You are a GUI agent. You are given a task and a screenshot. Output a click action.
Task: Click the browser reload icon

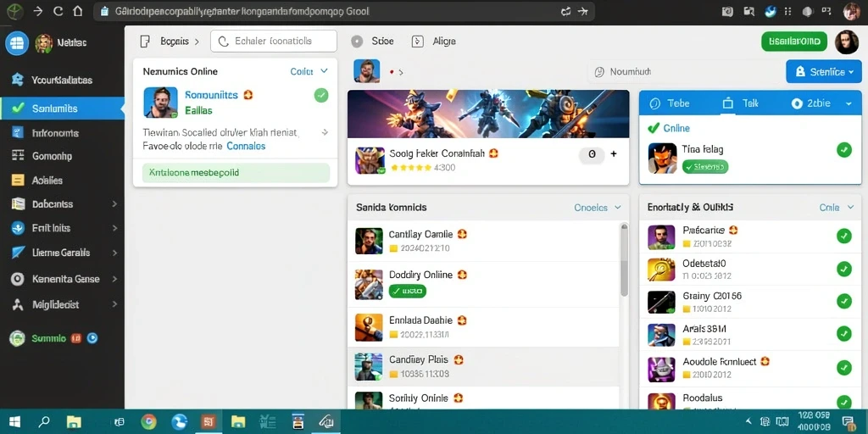coord(58,11)
